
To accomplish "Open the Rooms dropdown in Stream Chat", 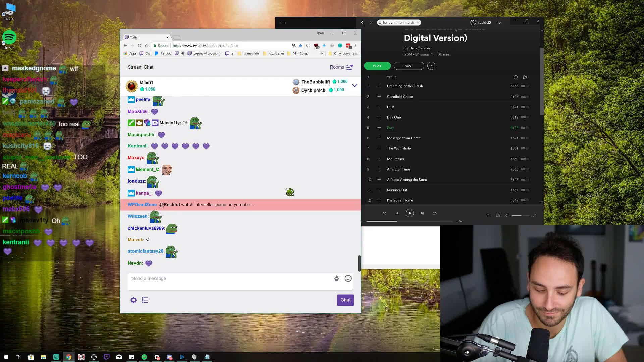I will point(342,67).
